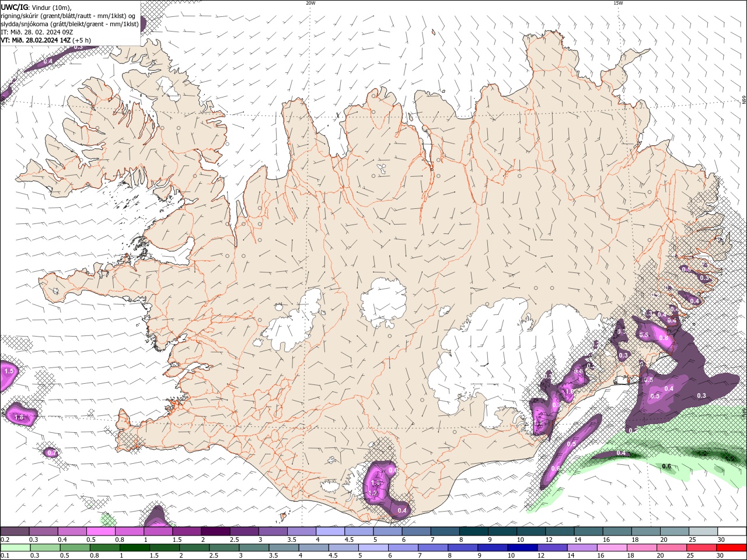Select lower-row pink swatch labeled 20
747x560 pixels.
tap(672, 548)
